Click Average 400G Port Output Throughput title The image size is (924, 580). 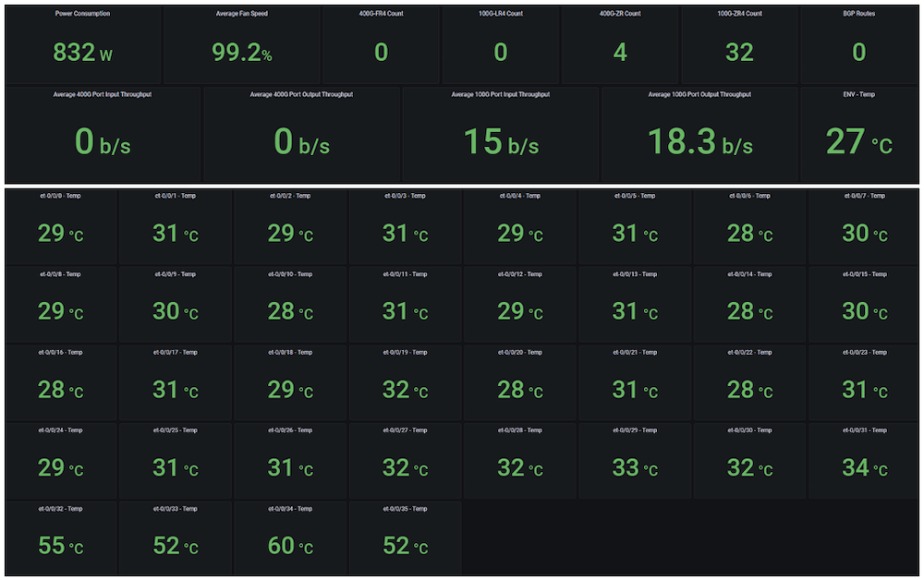tap(301, 94)
